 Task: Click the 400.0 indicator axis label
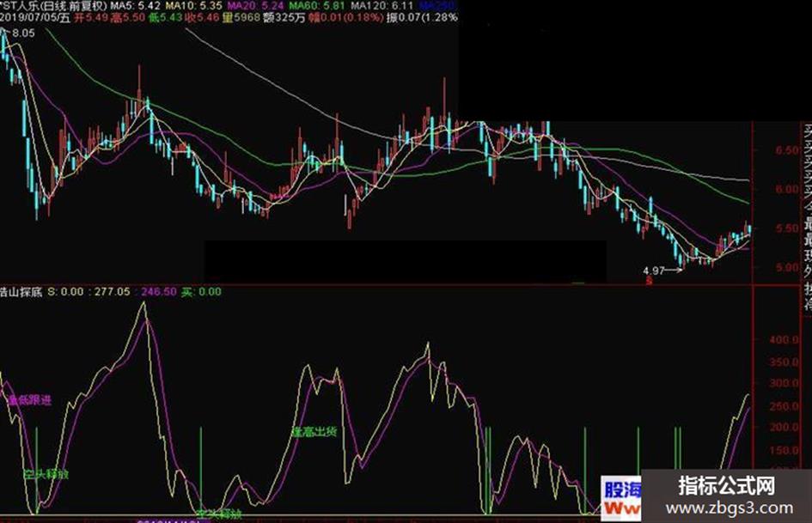tap(785, 340)
